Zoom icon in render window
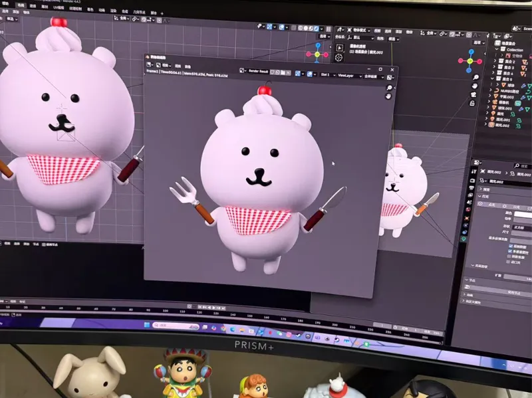The width and height of the screenshot is (532, 398). (x=389, y=88)
